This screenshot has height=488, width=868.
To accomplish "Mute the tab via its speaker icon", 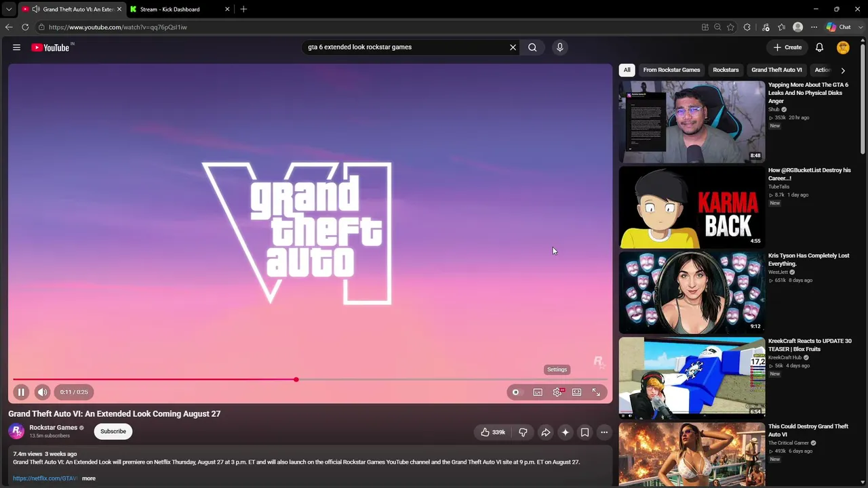I will click(35, 9).
